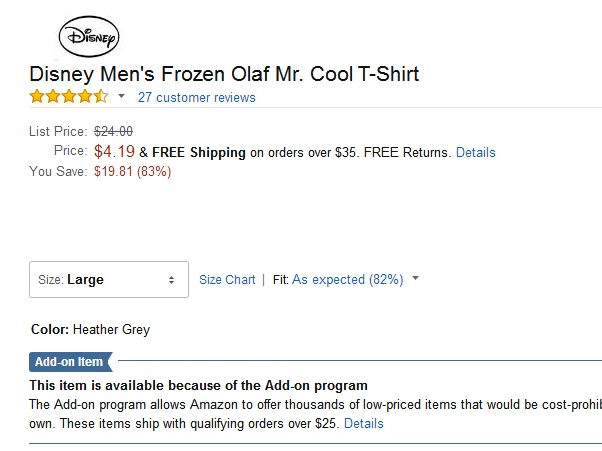Open the Size Chart link

click(227, 279)
